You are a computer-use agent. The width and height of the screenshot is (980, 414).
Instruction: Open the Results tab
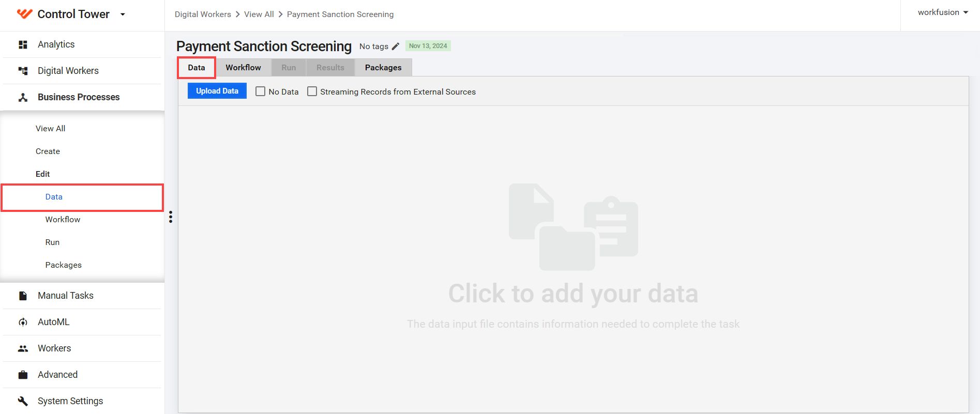(x=330, y=68)
